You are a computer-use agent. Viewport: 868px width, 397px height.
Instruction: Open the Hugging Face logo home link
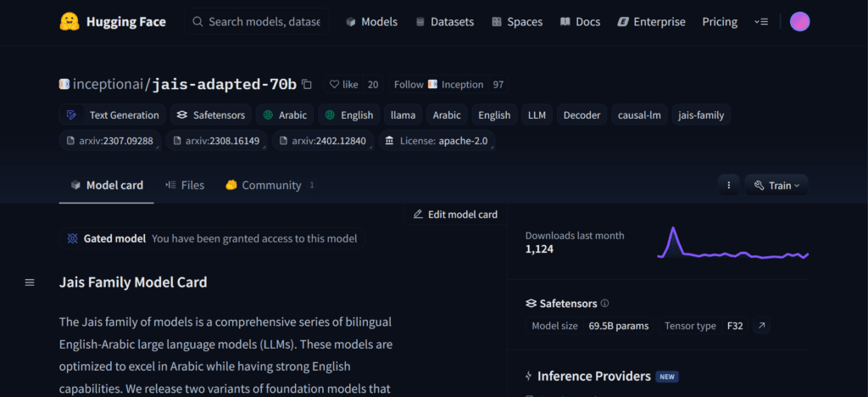click(113, 21)
